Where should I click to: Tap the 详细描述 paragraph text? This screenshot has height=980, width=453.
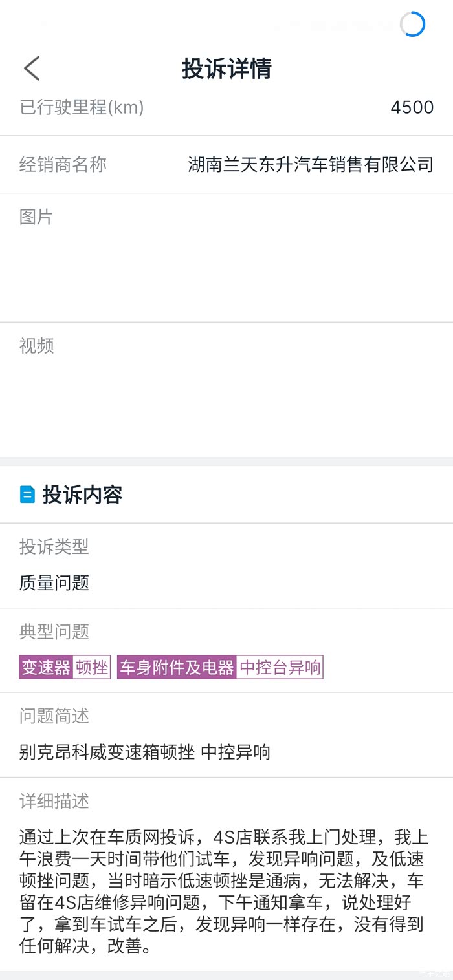[x=223, y=892]
